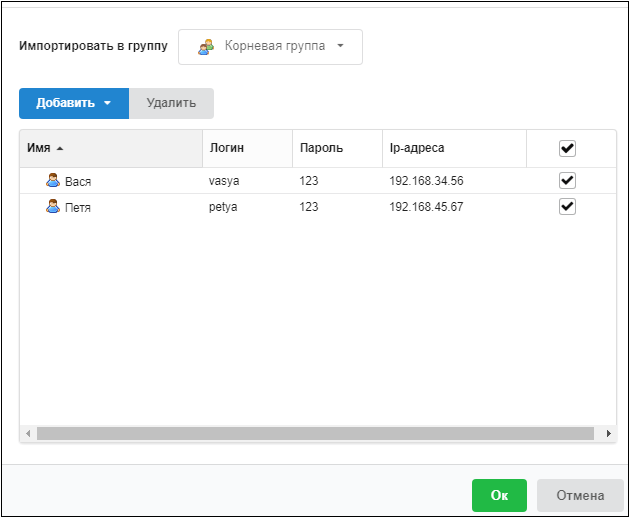Toggle the select-all checkbox in table header
The image size is (630, 518).
click(567, 148)
